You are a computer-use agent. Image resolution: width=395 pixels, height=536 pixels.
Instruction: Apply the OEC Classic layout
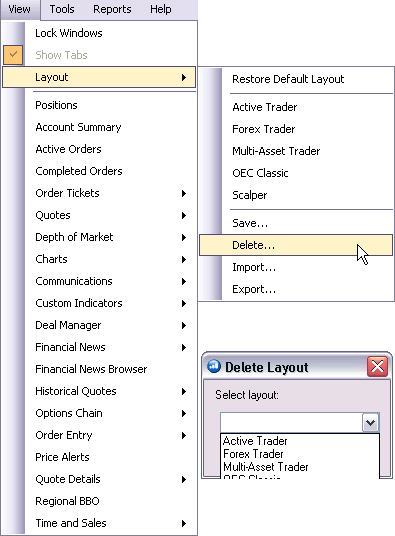click(x=296, y=173)
